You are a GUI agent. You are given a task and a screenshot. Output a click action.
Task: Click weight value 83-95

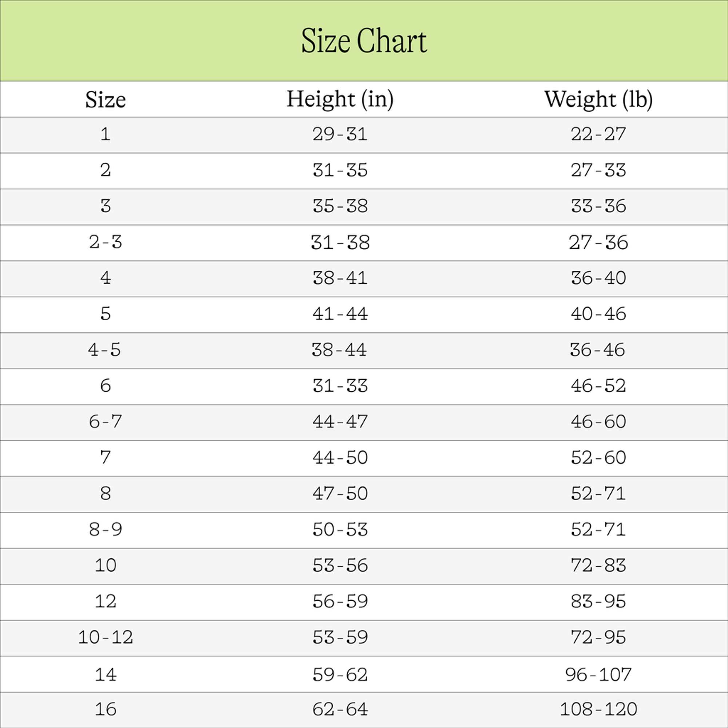[x=598, y=601]
